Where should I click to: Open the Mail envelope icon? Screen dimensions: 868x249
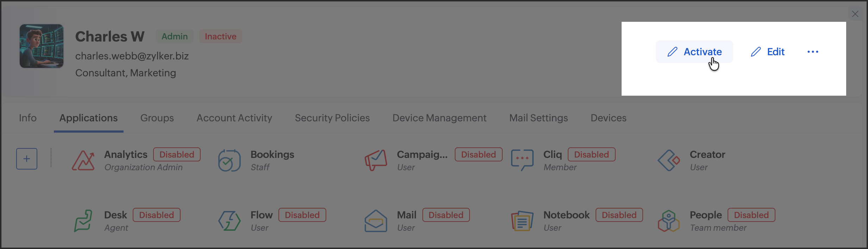coord(376,221)
